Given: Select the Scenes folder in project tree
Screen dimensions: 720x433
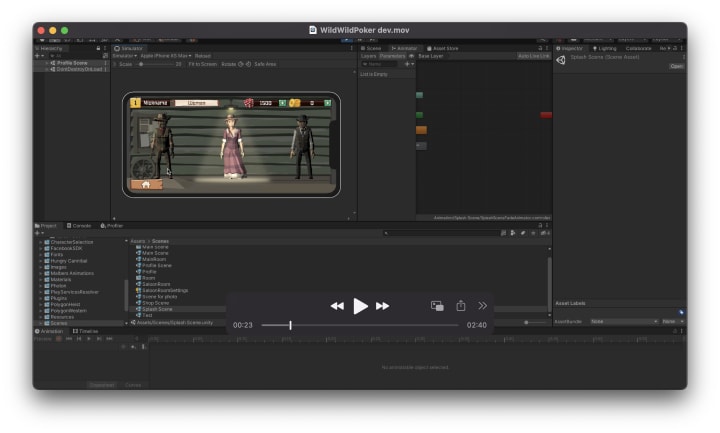Looking at the screenshot, I should pos(58,323).
